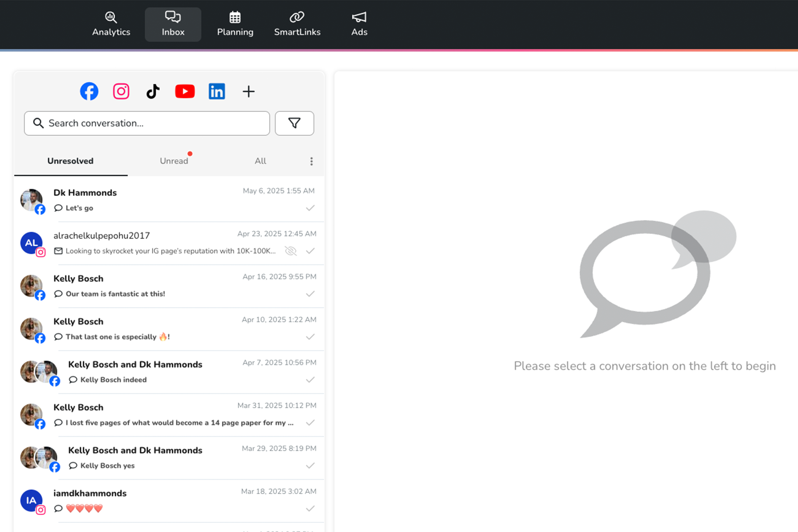
Task: Click comment bubble icon beside heart emojis
Action: (x=58, y=509)
